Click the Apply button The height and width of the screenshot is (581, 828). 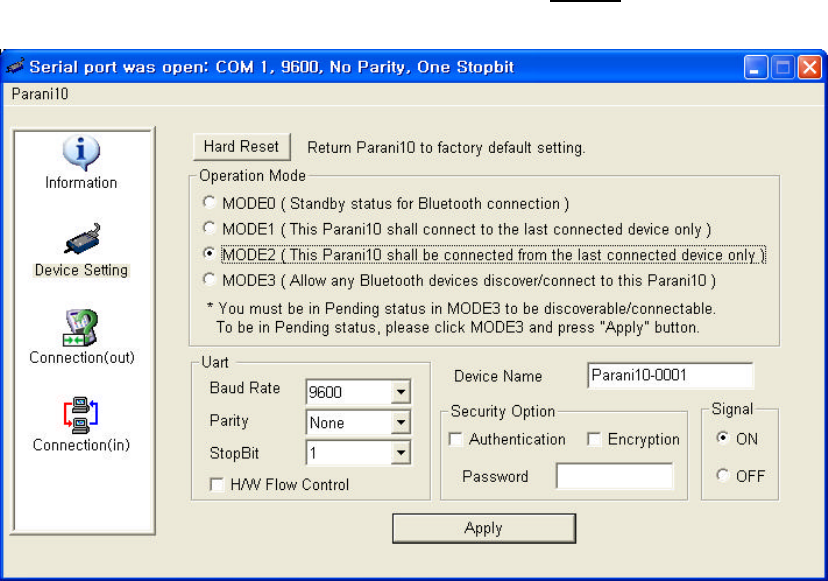pyautogui.click(x=484, y=528)
